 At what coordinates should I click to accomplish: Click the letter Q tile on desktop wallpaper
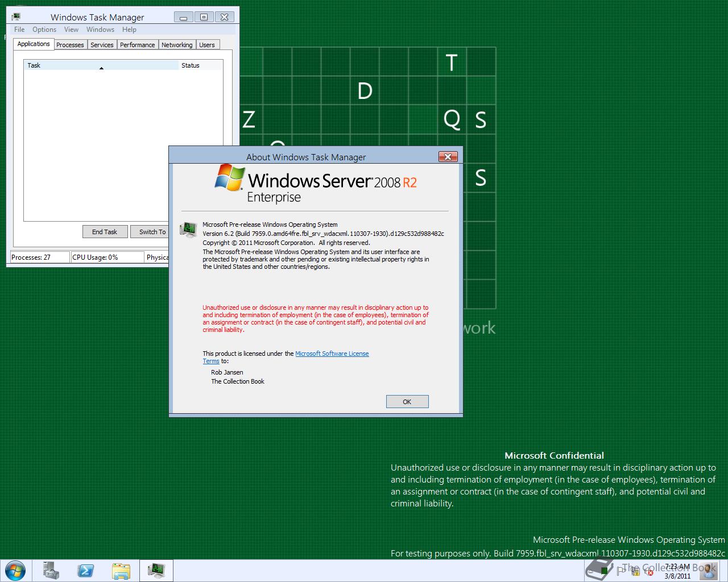click(452, 120)
